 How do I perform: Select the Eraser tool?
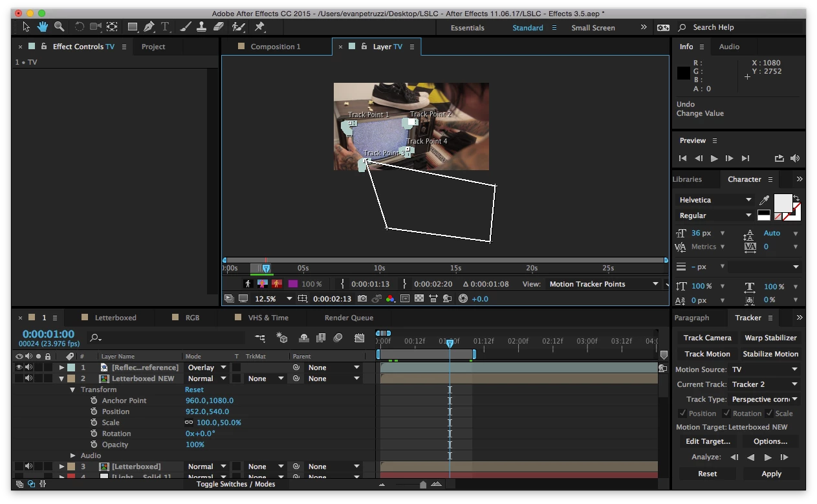[x=218, y=27]
